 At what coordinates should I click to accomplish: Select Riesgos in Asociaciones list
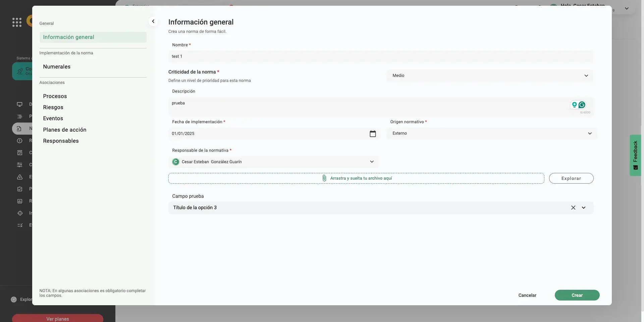[x=53, y=107]
